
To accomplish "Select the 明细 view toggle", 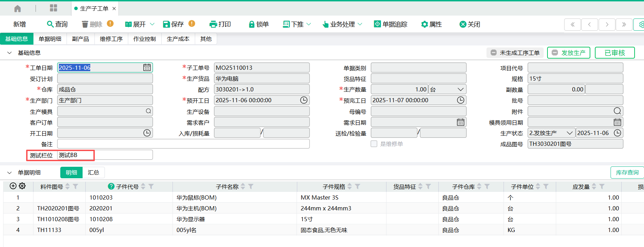I will tap(71, 172).
